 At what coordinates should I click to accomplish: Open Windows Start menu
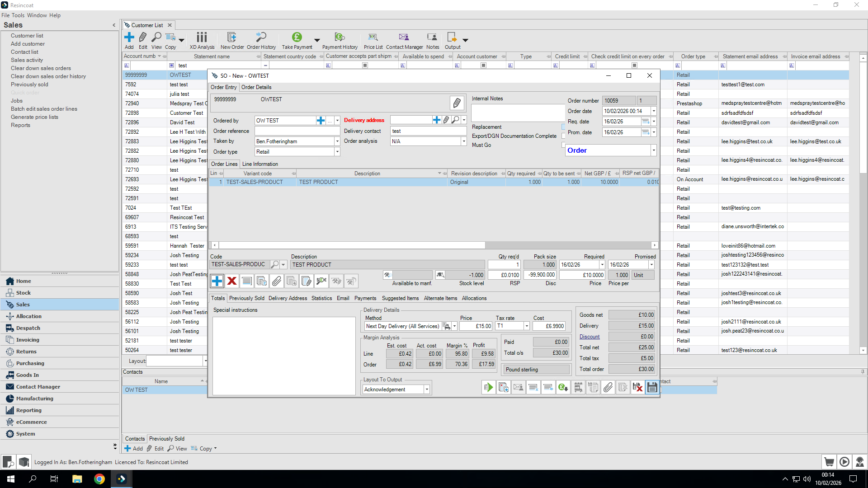click(11, 479)
